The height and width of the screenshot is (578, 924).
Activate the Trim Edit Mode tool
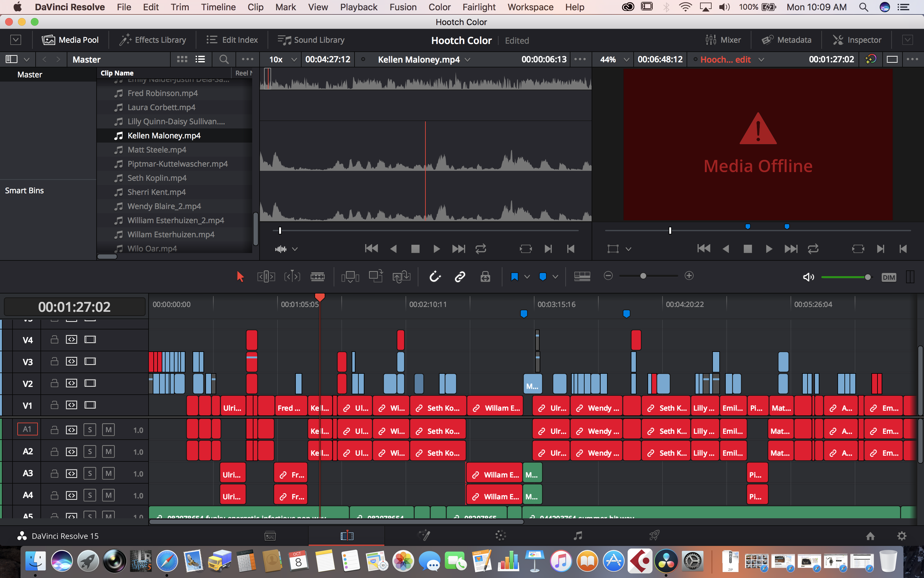coord(266,276)
